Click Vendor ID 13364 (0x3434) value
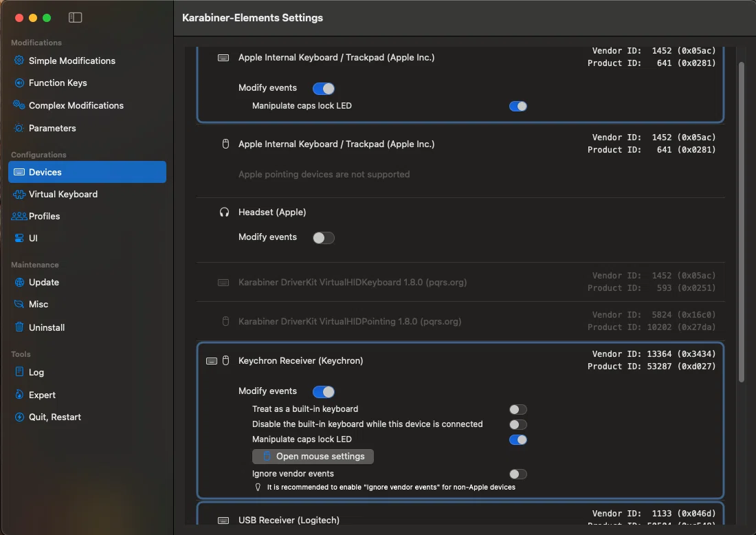The height and width of the screenshot is (535, 756). pyautogui.click(x=681, y=353)
